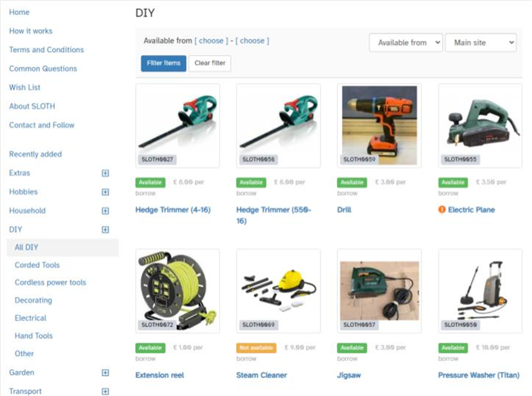This screenshot has width=532, height=396.
Task: Open Pressure Washer (Titan) item link
Action: tap(479, 375)
